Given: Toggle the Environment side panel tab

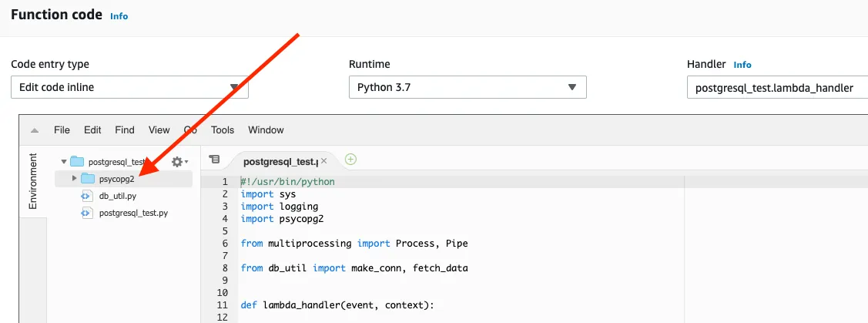Looking at the screenshot, I should [32, 181].
